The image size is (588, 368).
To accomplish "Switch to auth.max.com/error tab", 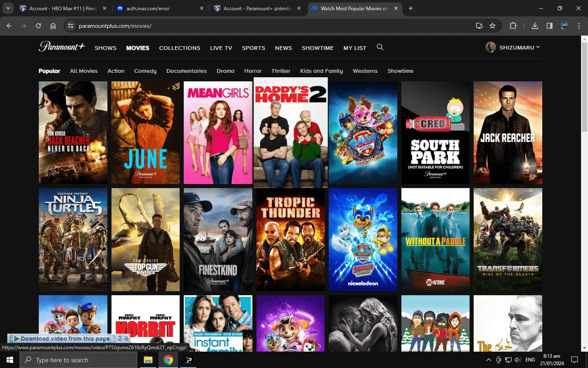I will coord(160,8).
